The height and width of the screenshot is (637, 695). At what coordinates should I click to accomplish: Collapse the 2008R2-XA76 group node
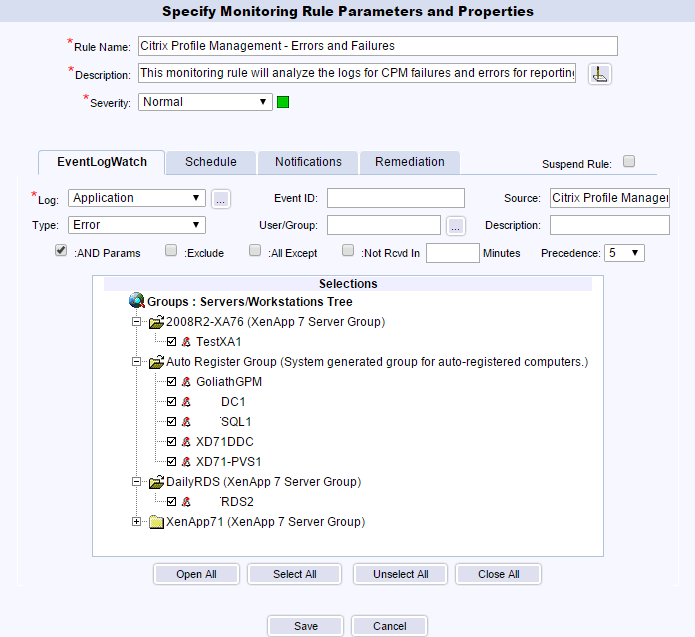click(137, 322)
